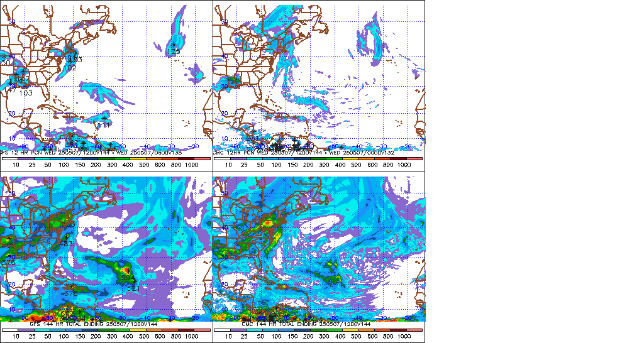Pick the purple swatch in CMC 144 HR legend

click(238, 330)
